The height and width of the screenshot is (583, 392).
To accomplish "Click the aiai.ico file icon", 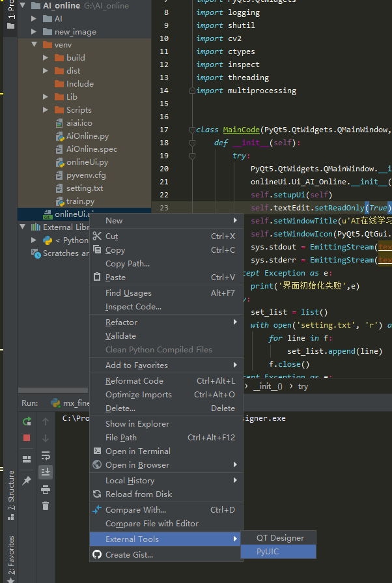I will 59,122.
